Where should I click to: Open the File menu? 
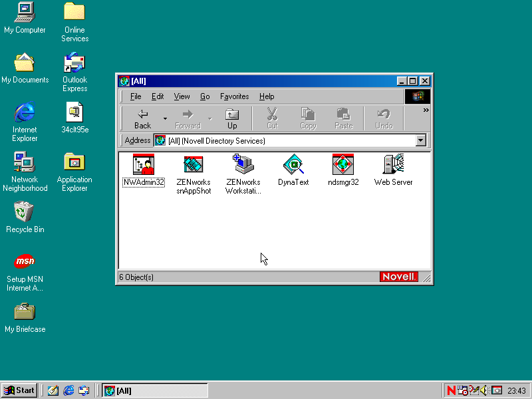pos(136,96)
